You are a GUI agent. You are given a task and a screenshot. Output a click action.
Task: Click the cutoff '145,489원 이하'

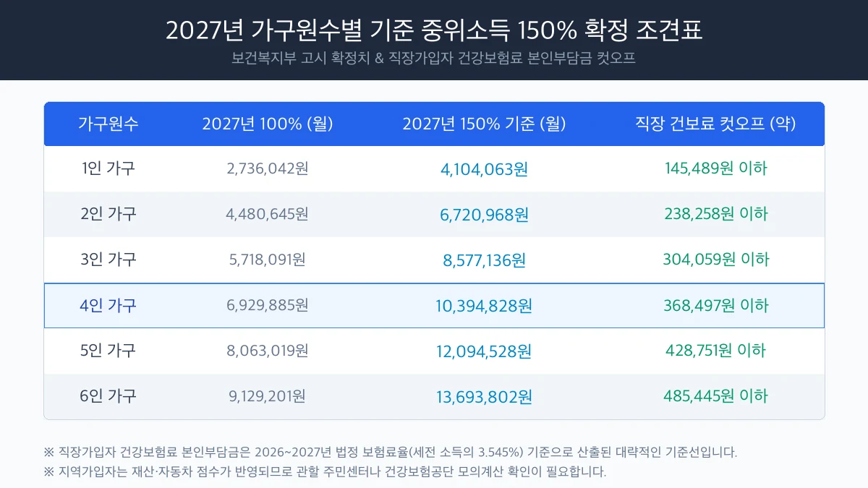(x=716, y=169)
